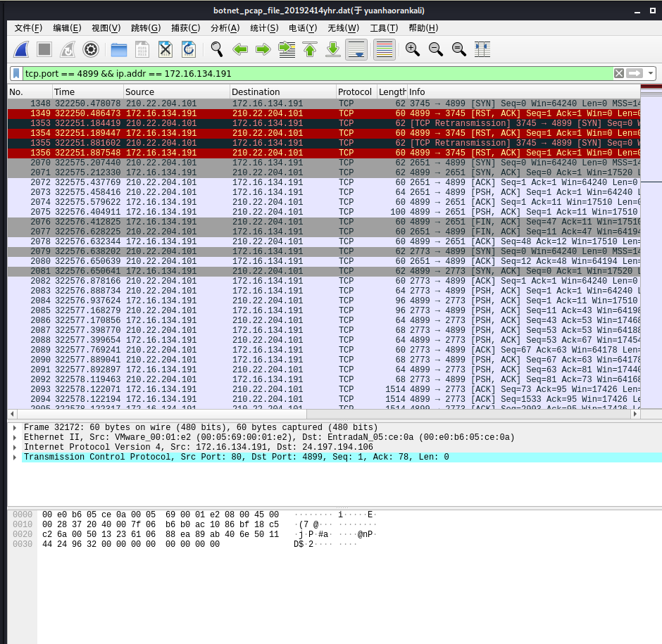Open capture options gear icon
This screenshot has width=662, height=644.
tap(91, 49)
